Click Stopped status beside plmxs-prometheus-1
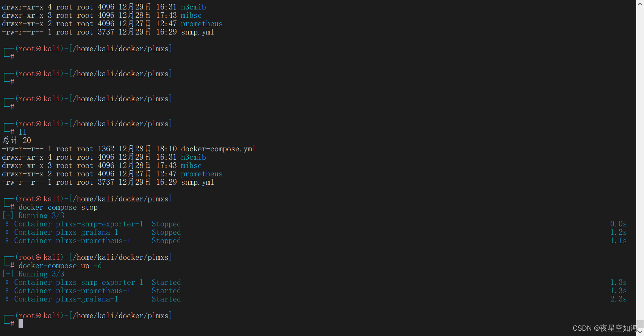Image resolution: width=644 pixels, height=336 pixels. click(x=166, y=240)
